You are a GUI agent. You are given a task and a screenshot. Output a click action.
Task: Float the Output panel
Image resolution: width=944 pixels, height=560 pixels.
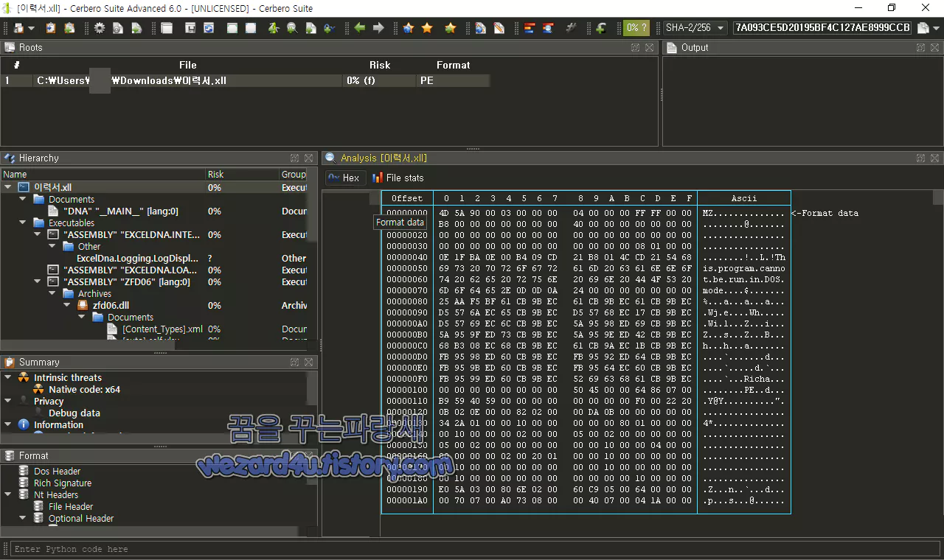click(x=921, y=47)
